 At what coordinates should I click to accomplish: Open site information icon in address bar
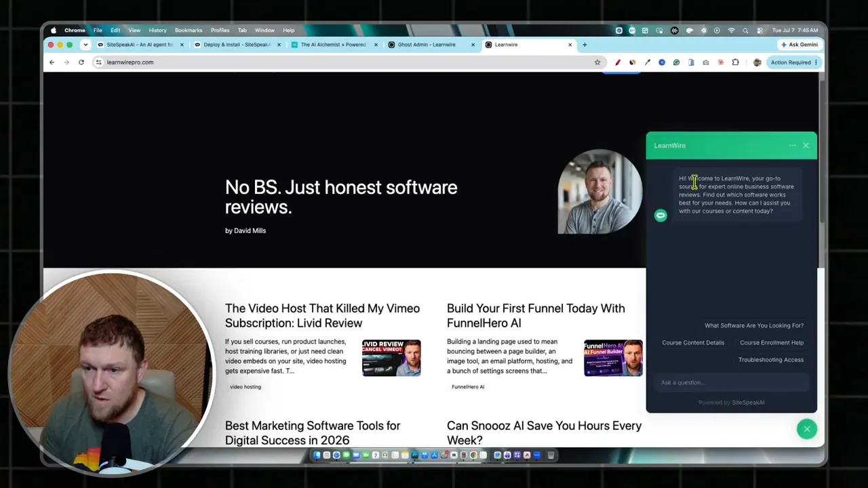coord(99,62)
